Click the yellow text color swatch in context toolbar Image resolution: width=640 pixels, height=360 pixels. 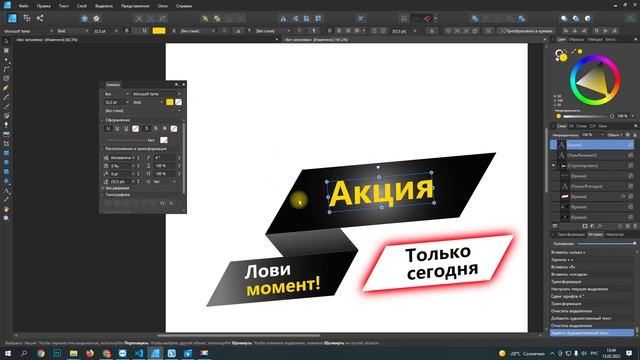(x=159, y=31)
